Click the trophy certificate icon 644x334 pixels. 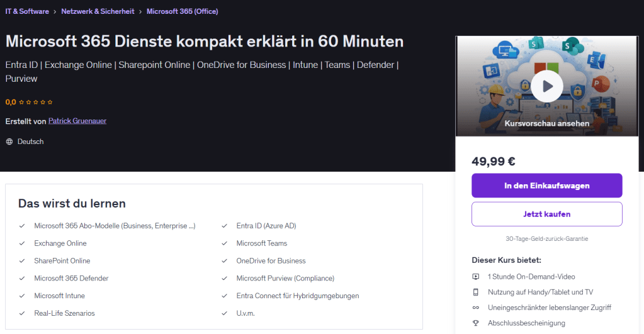(x=476, y=323)
